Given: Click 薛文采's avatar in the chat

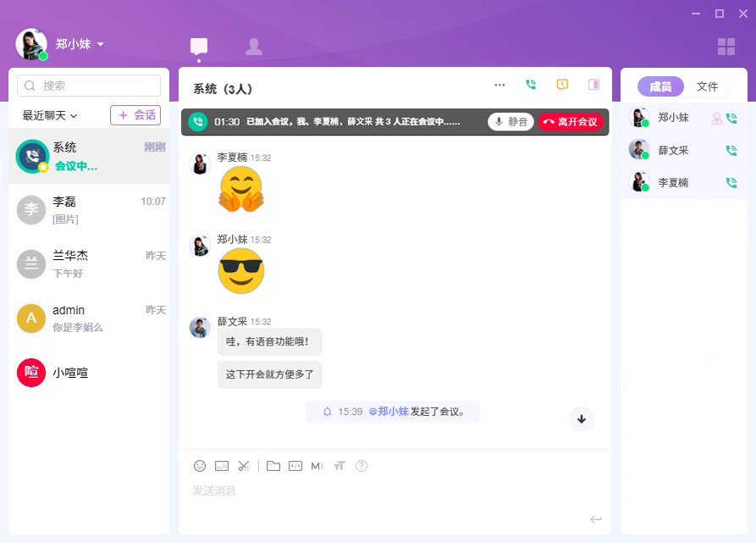Looking at the screenshot, I should 200,328.
